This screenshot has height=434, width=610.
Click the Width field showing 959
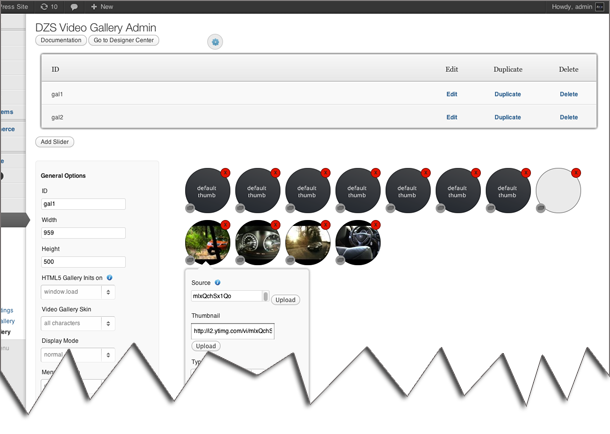coord(83,233)
